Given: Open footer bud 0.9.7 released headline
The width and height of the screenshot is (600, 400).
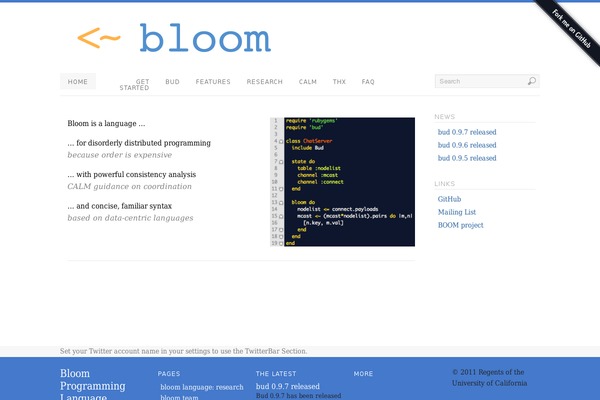Looking at the screenshot, I should pyautogui.click(x=288, y=386).
